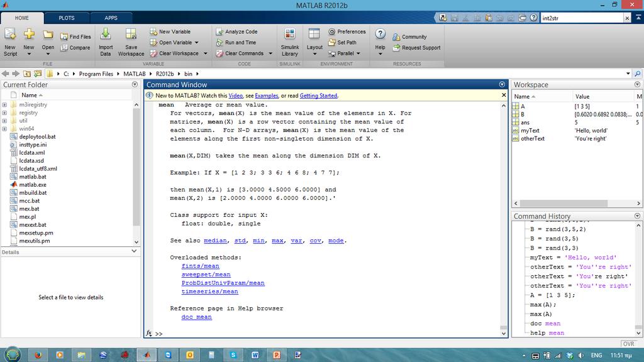This screenshot has width=644, height=362.
Task: Open Simulink Library
Action: [289, 42]
